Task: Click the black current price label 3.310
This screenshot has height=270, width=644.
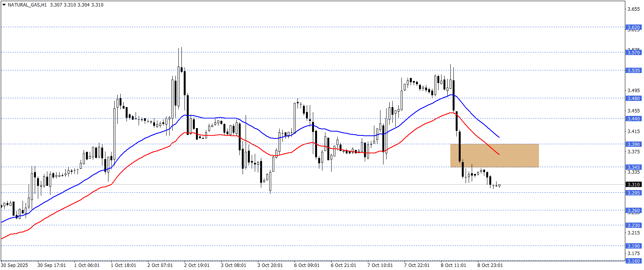Action: 633,185
